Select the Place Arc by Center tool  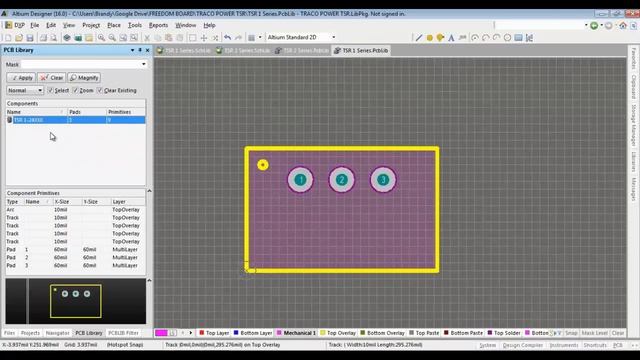(475, 38)
